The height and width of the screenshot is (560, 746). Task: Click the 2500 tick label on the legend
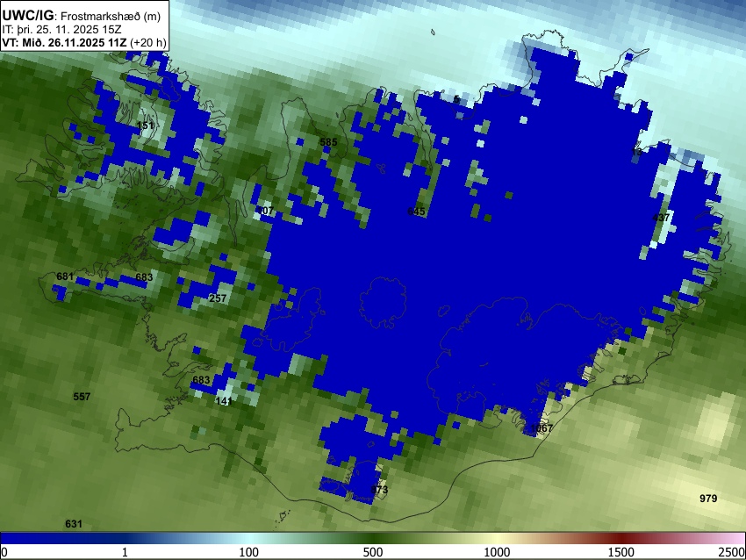733,552
